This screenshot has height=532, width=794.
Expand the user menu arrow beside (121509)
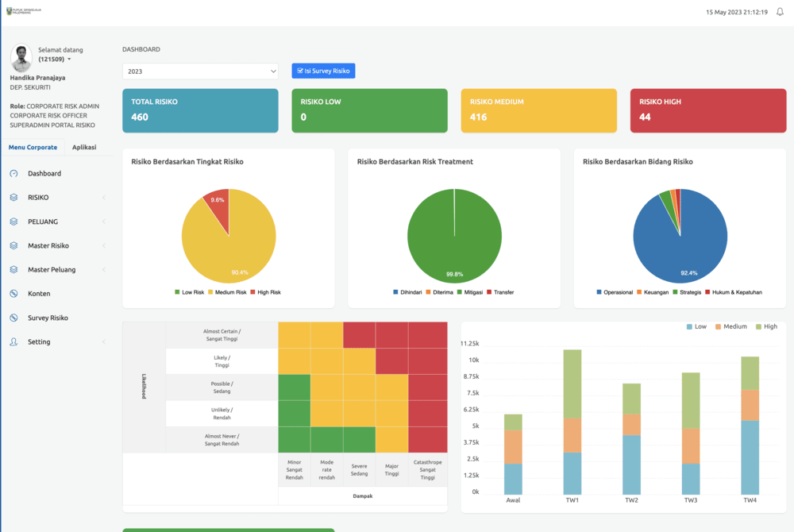69,60
